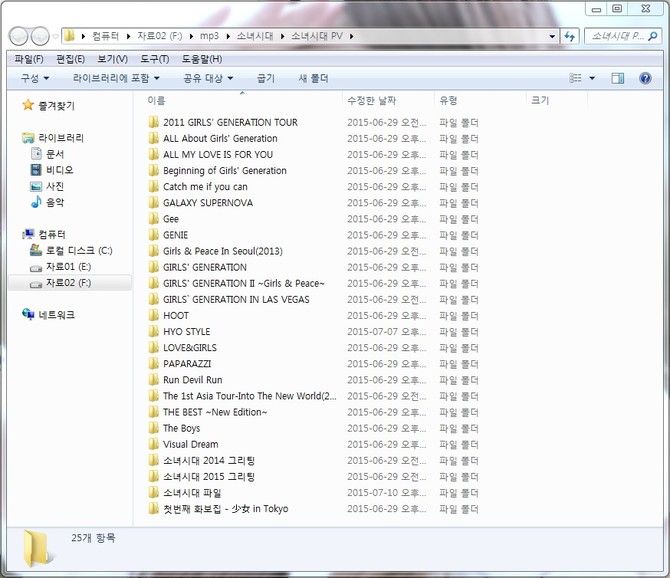
Task: Select the 음악 library
Action: click(x=55, y=202)
